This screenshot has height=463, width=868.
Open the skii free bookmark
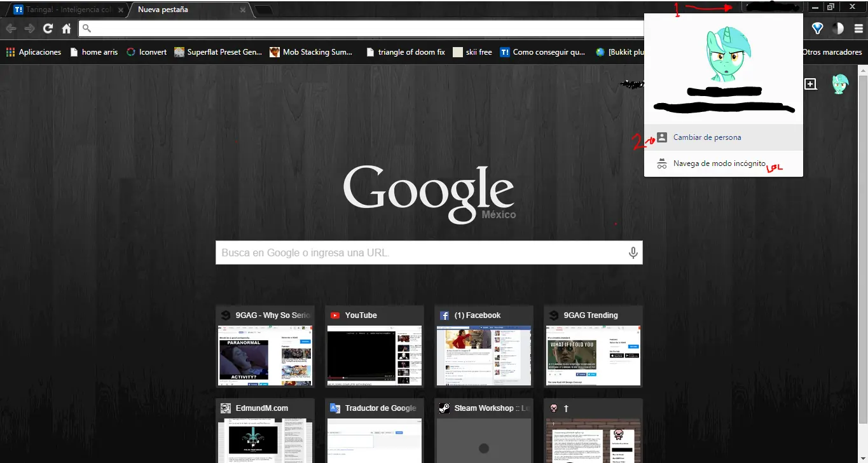click(472, 52)
